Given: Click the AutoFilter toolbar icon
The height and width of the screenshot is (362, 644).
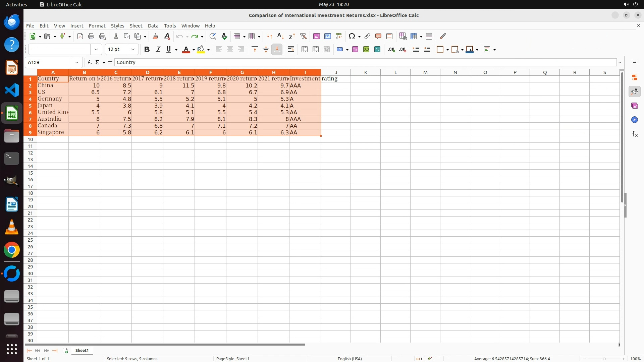Looking at the screenshot, I should click(303, 36).
